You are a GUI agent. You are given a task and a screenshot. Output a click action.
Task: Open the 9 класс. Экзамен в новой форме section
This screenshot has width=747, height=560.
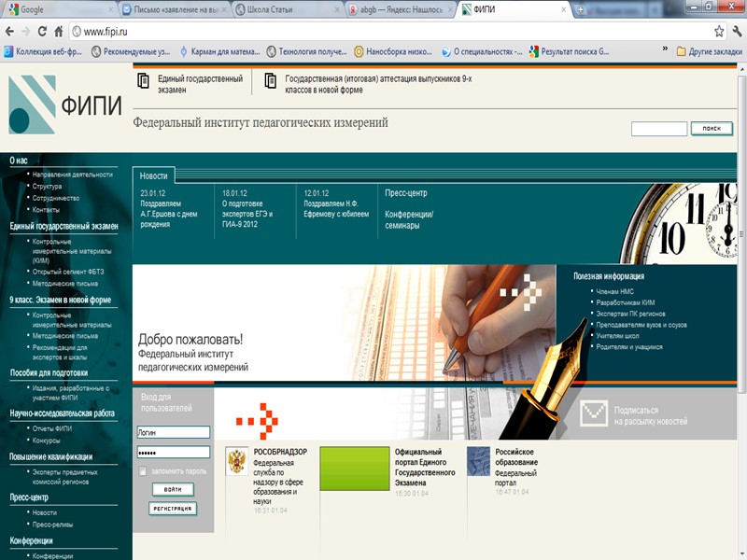point(60,300)
